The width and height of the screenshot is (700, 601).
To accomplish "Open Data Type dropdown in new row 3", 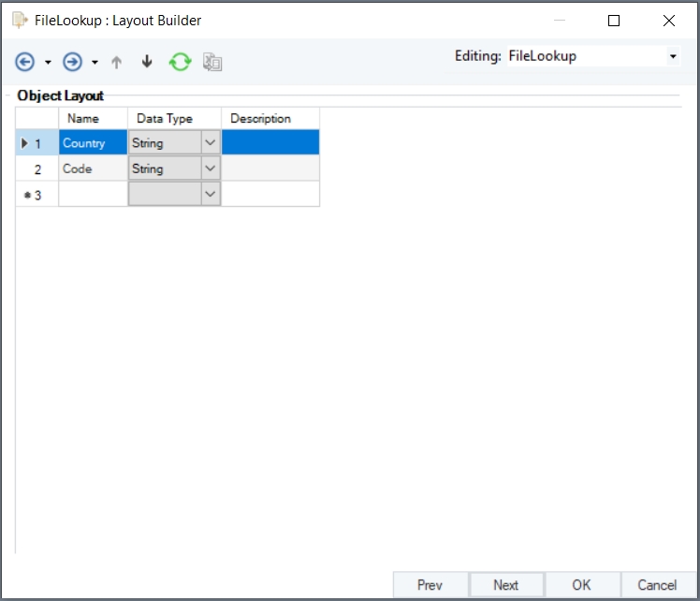I will [x=211, y=194].
